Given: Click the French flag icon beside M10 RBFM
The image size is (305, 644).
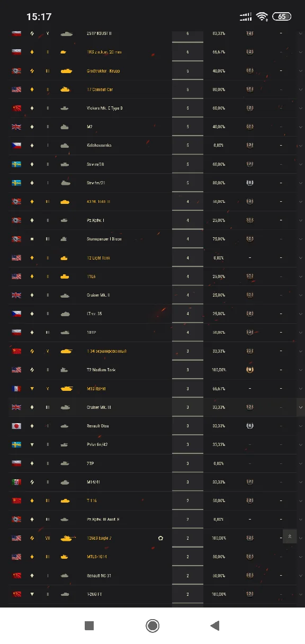Looking at the screenshot, I should tap(16, 388).
